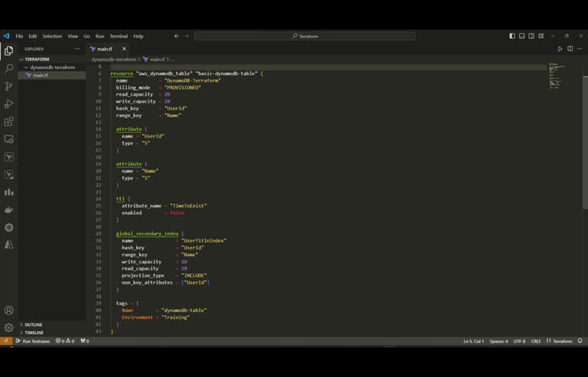The height and width of the screenshot is (377, 588).
Task: Open the Search view in activity bar
Action: (9, 69)
